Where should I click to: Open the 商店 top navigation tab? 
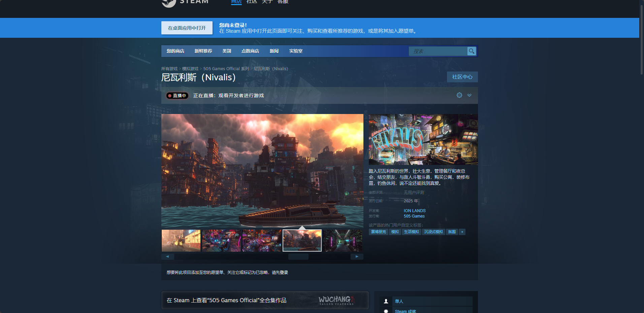236,2
